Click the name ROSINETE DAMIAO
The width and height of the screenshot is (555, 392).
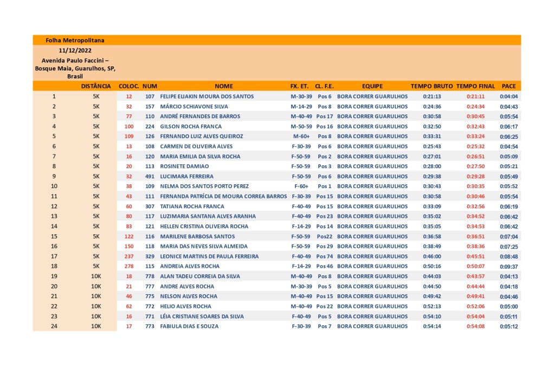184,166
